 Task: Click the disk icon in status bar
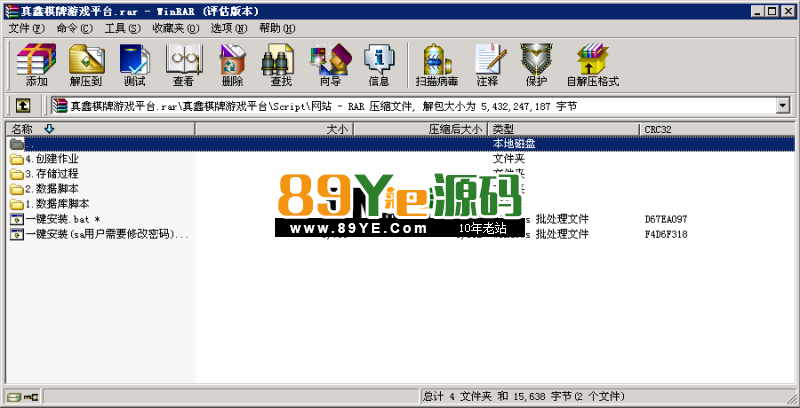(x=15, y=396)
